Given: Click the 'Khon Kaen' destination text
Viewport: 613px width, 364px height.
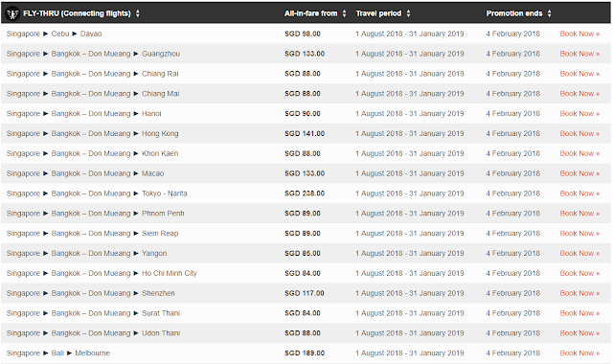Looking at the screenshot, I should coord(160,153).
